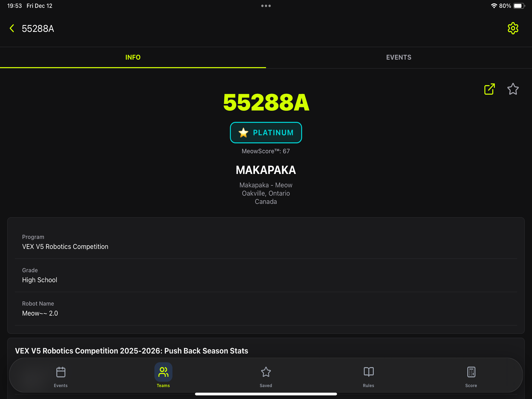Viewport: 532px width, 399px height.
Task: Tap the Oakville, Ontario location text
Action: tap(266, 193)
